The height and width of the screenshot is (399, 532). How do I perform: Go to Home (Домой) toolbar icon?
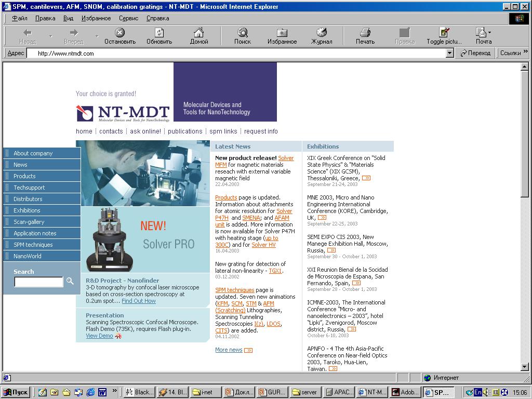point(199,33)
